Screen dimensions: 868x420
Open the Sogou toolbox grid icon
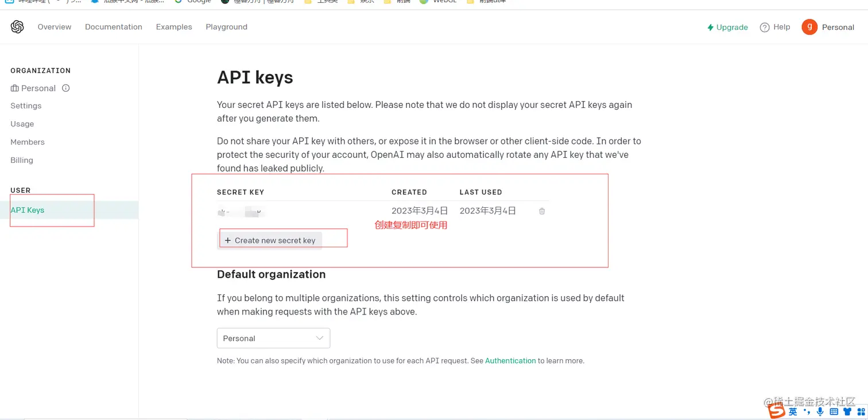point(861,412)
